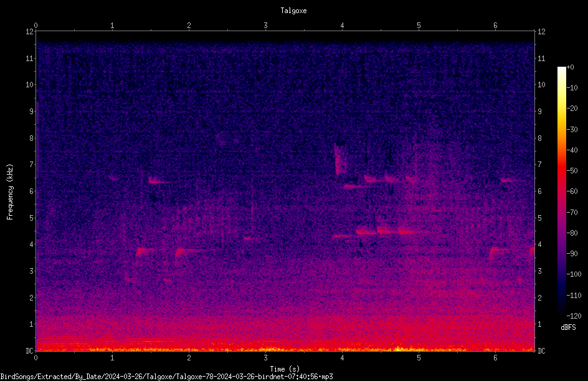Click the Time (s) axis label

click(x=285, y=369)
